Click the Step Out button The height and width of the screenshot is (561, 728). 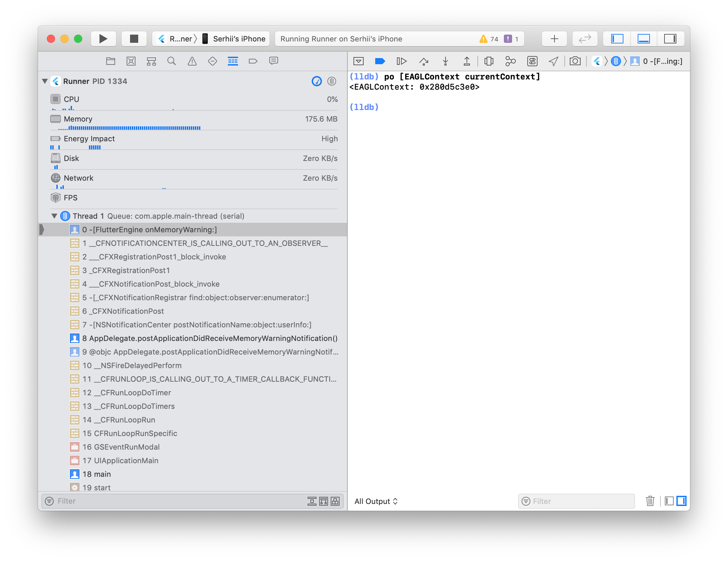pos(467,61)
